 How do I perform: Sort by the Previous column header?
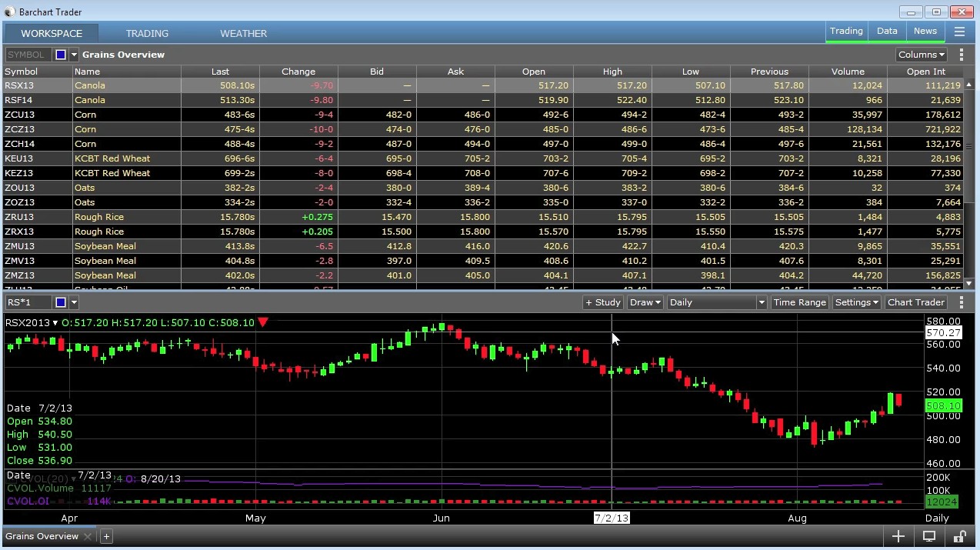[770, 72]
